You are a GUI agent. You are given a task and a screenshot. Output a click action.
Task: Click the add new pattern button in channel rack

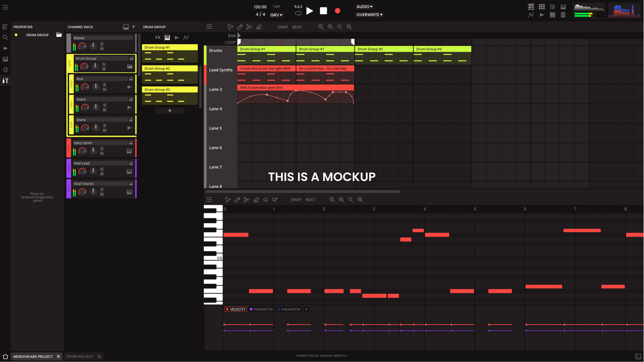pos(170,111)
